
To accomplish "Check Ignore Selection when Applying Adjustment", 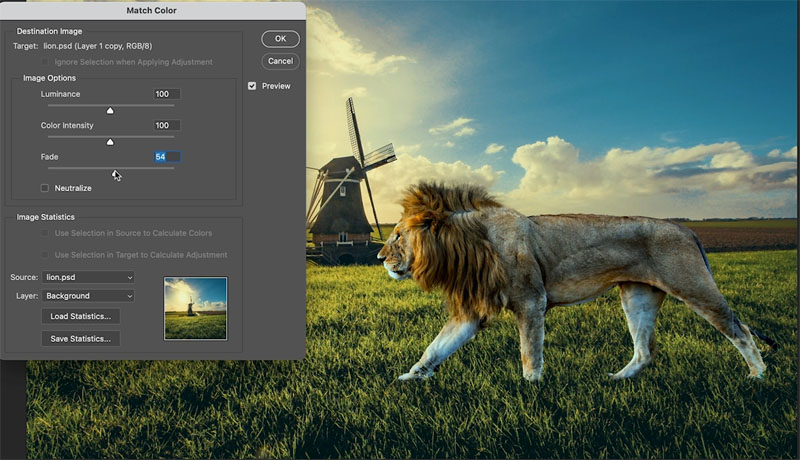I will (45, 62).
